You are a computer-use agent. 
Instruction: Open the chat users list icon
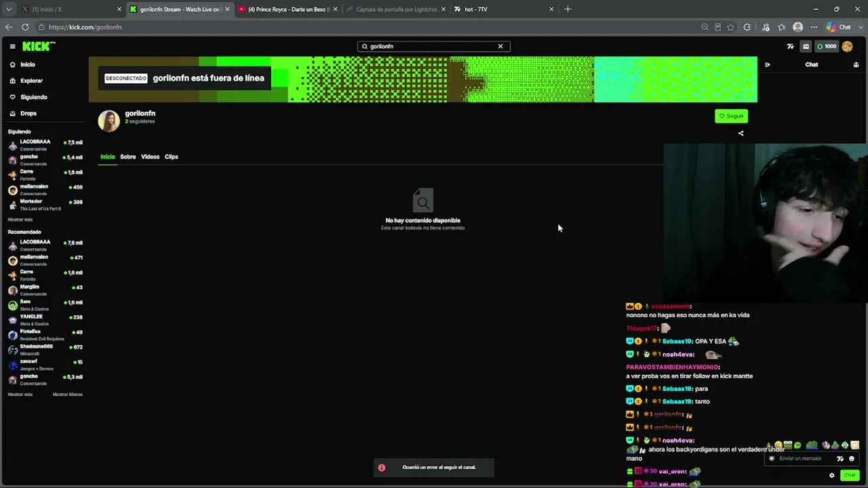coord(856,64)
